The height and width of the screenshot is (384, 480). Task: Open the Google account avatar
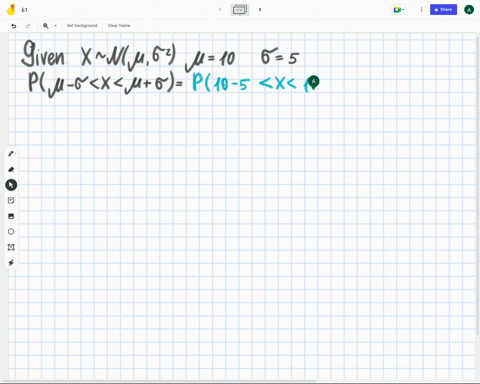pyautogui.click(x=469, y=10)
